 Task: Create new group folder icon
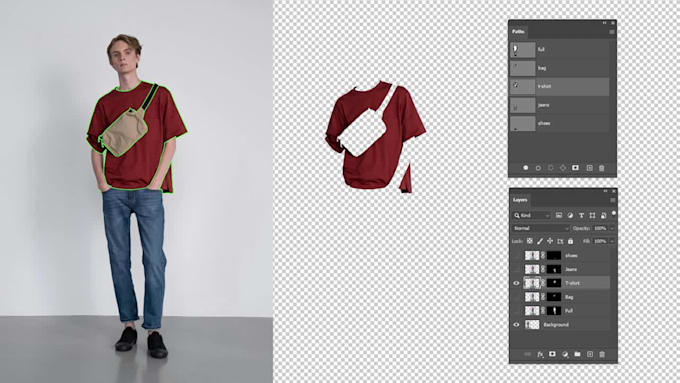pos(577,354)
